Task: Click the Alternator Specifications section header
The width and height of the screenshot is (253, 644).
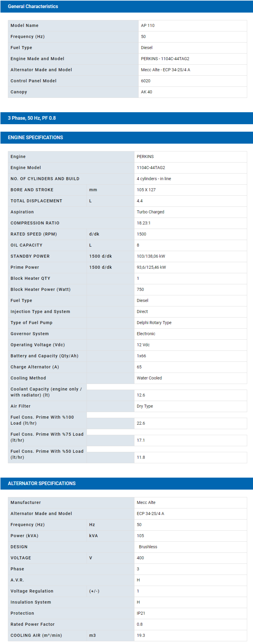Action: 42,483
